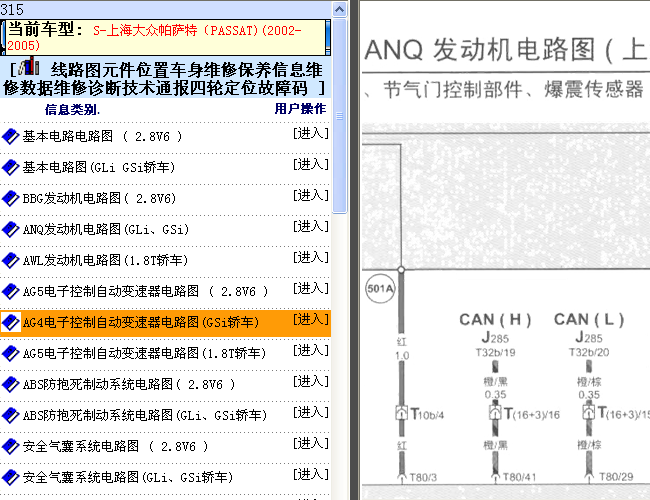Enter AG5 变速器 (2.8V6) via [进入]

tap(310, 288)
